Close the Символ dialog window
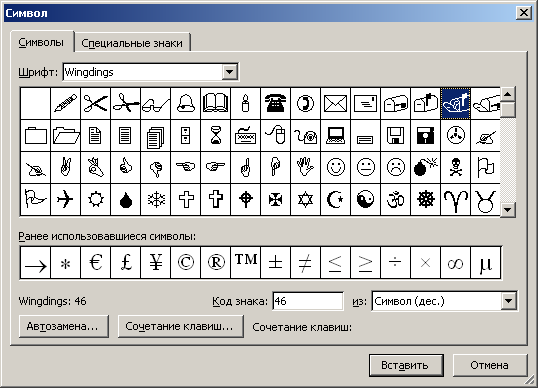Viewport: 538px width, 388px height. tap(524, 13)
